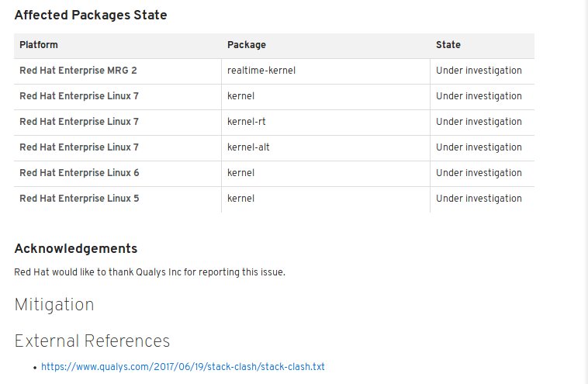This screenshot has width=588, height=384.
Task: Click the Platform column header
Action: 39,45
